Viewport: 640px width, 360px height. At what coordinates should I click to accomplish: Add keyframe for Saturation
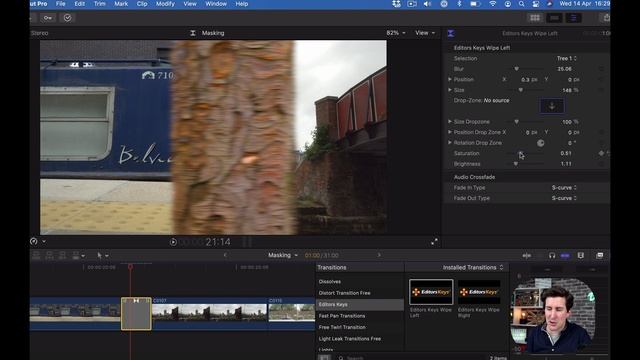pos(601,153)
